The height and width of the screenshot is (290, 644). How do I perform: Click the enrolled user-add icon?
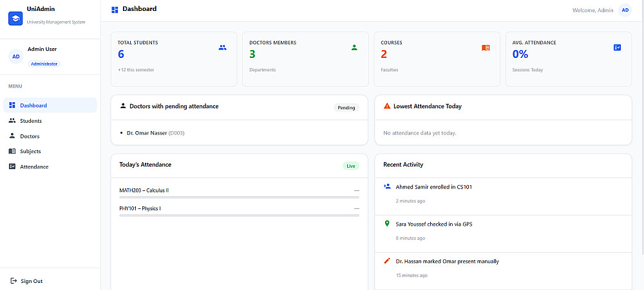tap(386, 186)
